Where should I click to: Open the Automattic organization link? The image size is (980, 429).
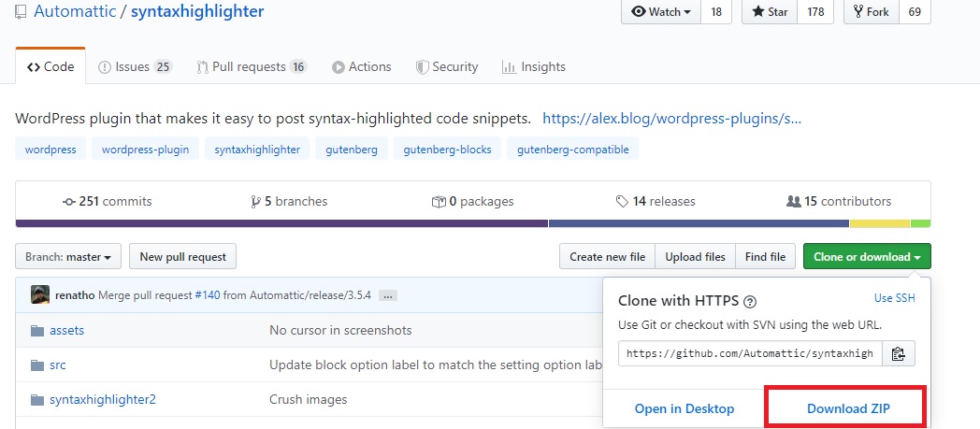pyautogui.click(x=77, y=11)
